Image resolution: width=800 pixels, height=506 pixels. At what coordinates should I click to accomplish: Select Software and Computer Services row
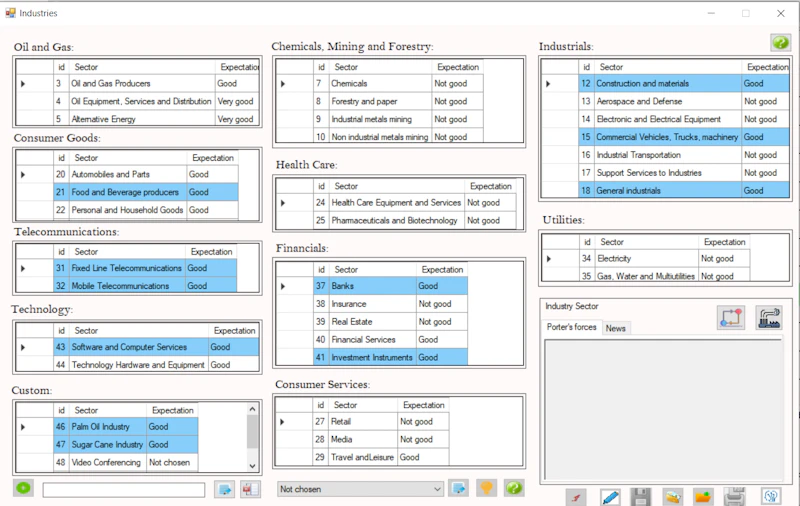click(x=138, y=347)
